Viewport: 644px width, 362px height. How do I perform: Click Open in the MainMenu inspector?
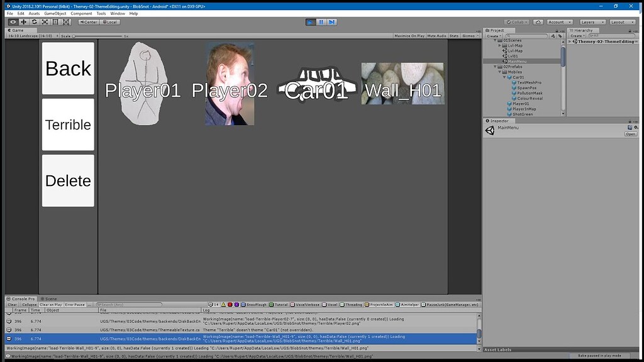coord(630,133)
